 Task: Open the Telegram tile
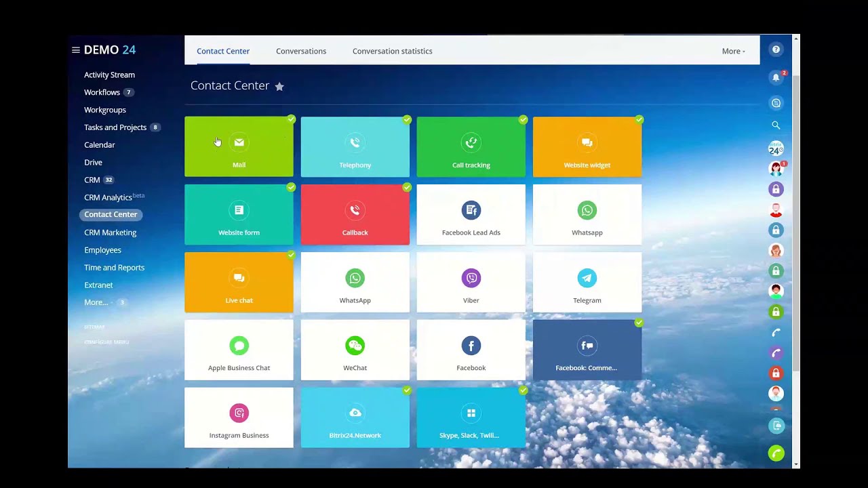(587, 282)
